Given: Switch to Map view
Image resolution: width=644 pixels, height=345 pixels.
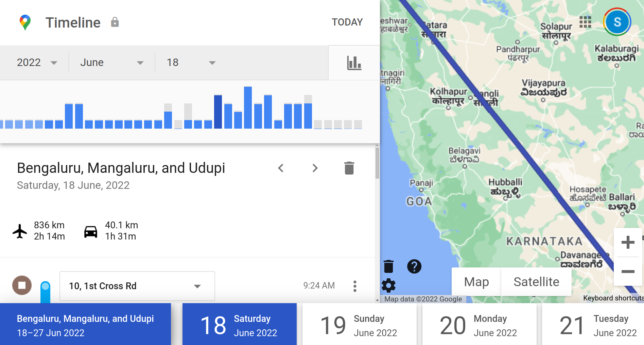Looking at the screenshot, I should [476, 282].
